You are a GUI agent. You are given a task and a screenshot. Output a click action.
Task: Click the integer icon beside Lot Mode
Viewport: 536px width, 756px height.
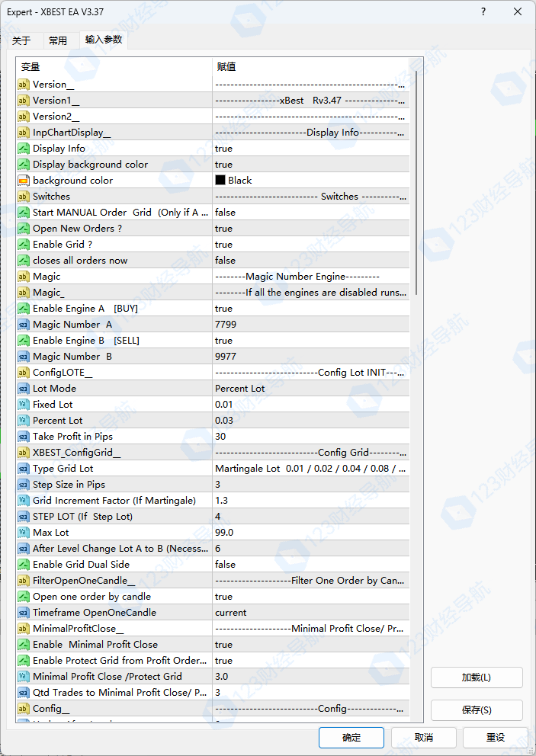click(x=23, y=389)
